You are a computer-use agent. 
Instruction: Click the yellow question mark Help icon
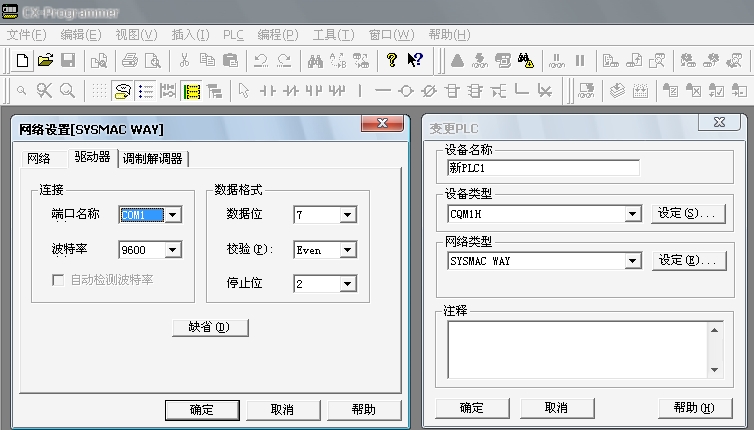[392, 60]
